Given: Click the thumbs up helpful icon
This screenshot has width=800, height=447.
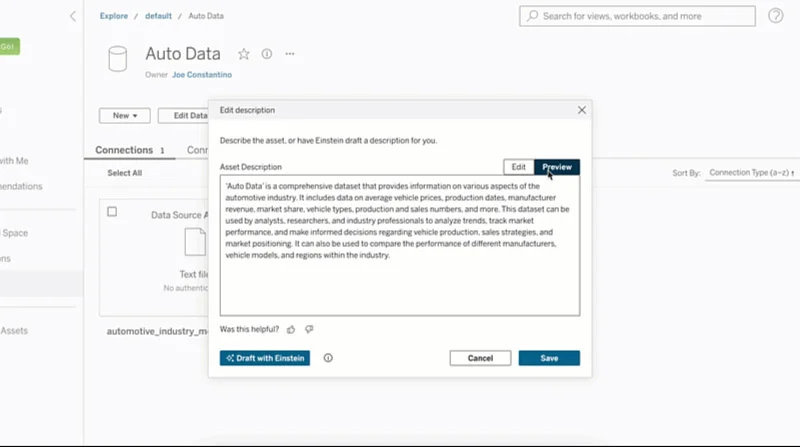Looking at the screenshot, I should (291, 329).
